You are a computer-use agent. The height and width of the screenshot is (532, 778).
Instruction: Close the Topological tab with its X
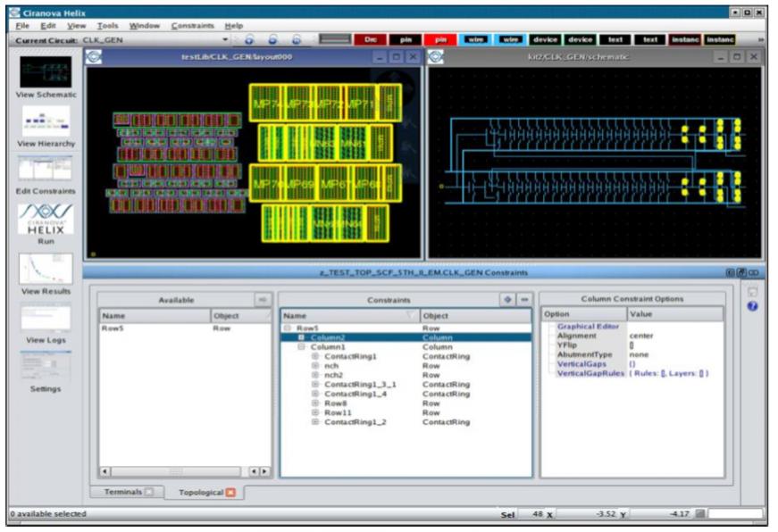(x=230, y=493)
